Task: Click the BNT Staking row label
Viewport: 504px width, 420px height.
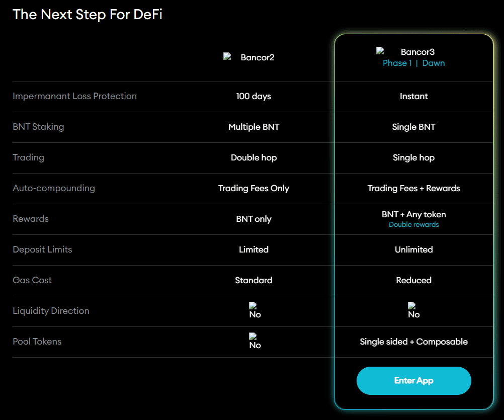Action: click(38, 127)
